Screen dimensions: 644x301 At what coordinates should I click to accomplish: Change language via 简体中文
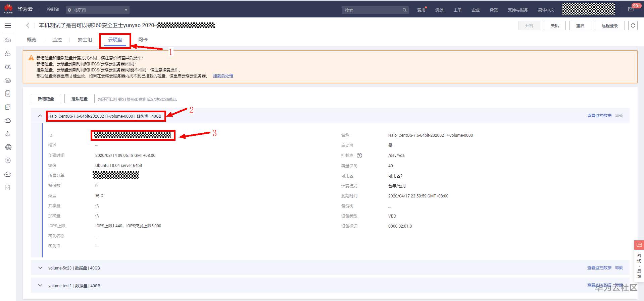coord(546,10)
